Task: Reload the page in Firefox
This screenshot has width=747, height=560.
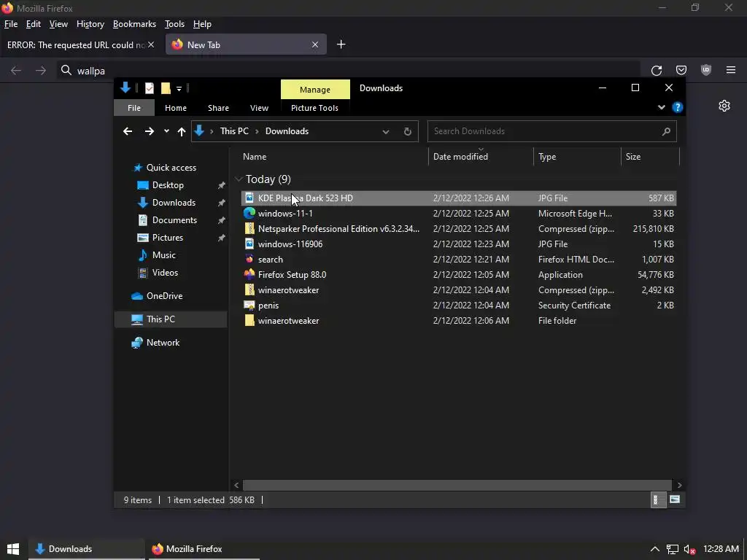Action: [x=657, y=71]
